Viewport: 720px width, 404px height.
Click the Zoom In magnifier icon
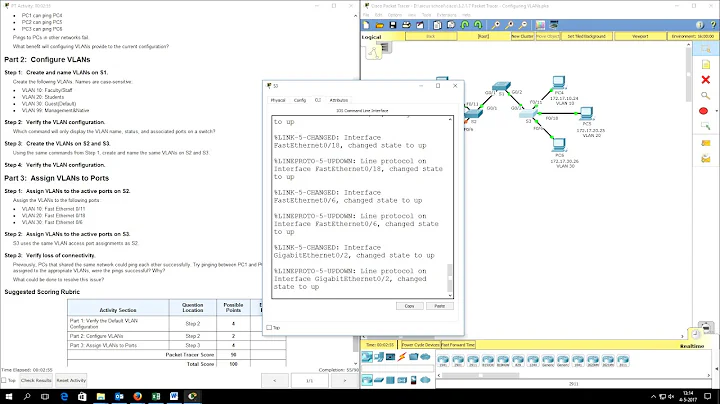coord(495,25)
